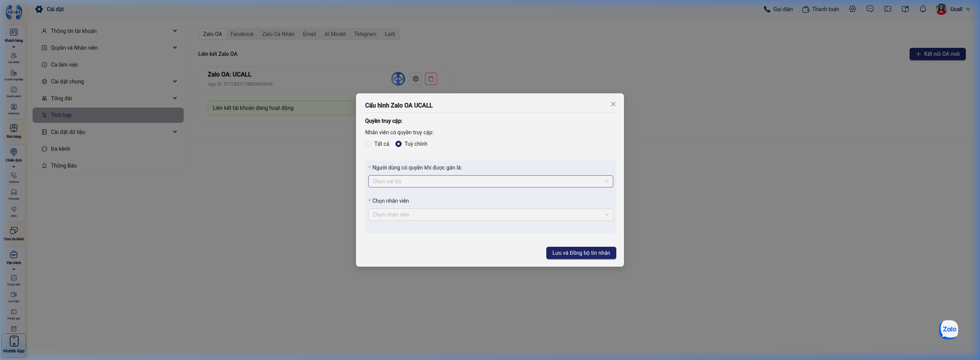Screen dimensions: 980x360
Task: Open the Khách hàng sidebar section
Action: click(14, 35)
